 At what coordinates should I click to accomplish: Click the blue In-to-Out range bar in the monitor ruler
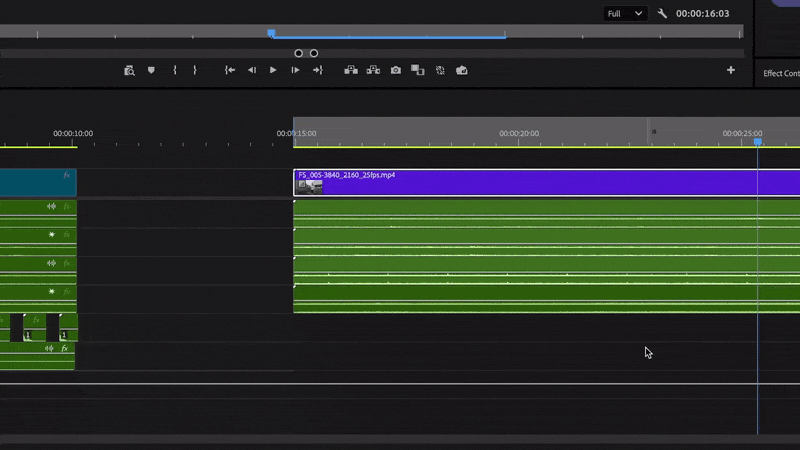pos(390,37)
